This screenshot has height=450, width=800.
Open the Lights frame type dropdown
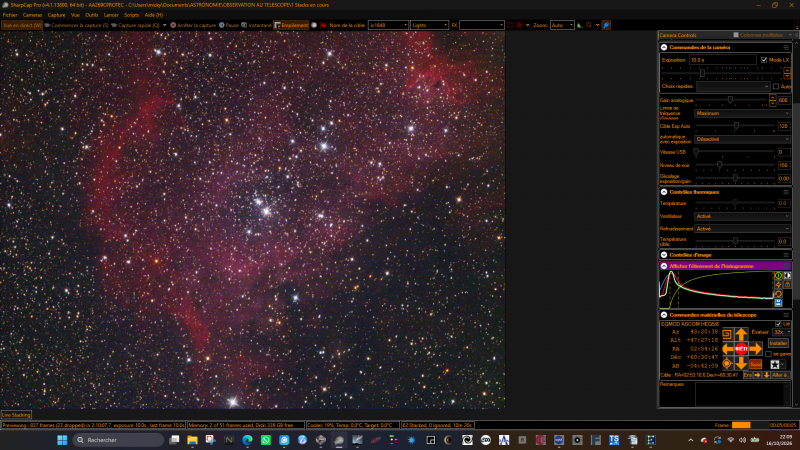(429, 25)
